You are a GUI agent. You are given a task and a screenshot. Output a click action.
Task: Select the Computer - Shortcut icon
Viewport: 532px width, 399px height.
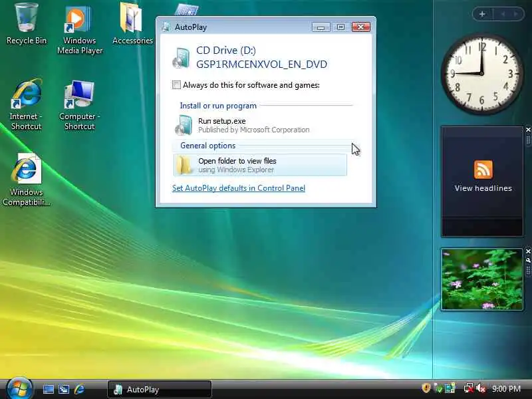(79, 105)
